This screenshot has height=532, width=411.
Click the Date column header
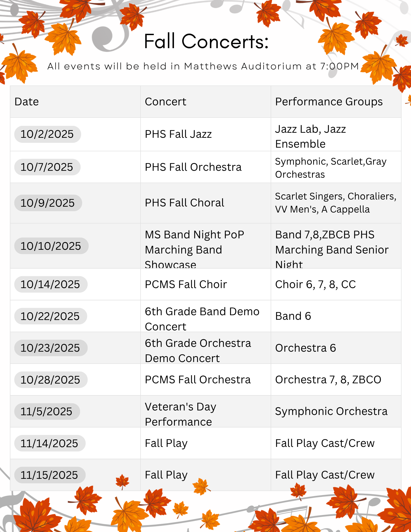pyautogui.click(x=27, y=102)
